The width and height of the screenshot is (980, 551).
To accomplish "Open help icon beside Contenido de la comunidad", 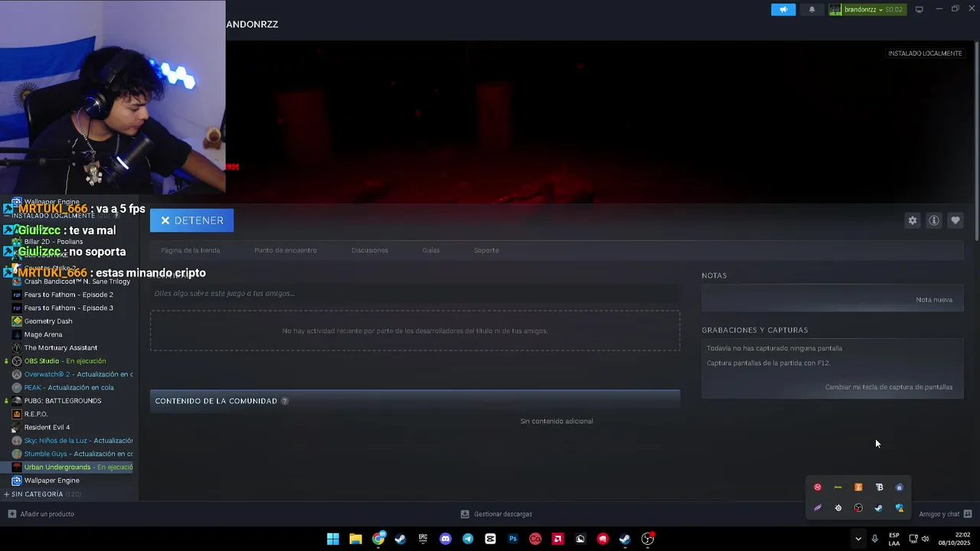I will (x=285, y=401).
